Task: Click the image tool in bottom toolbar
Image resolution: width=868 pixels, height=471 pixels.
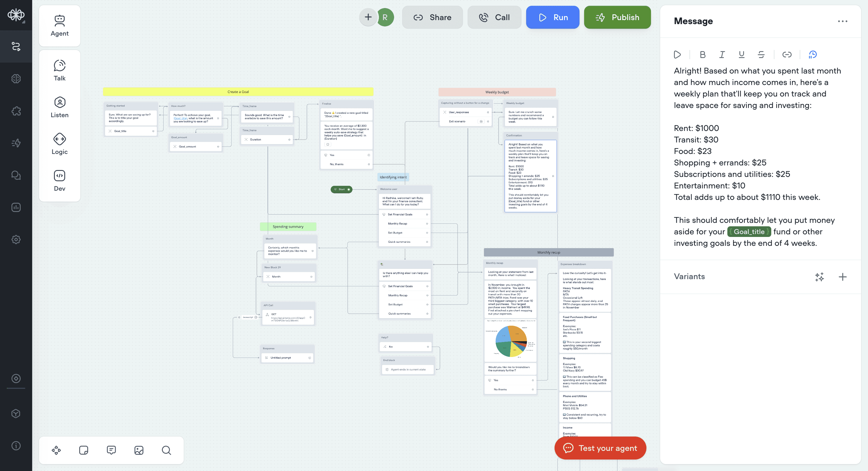Action: [139, 450]
